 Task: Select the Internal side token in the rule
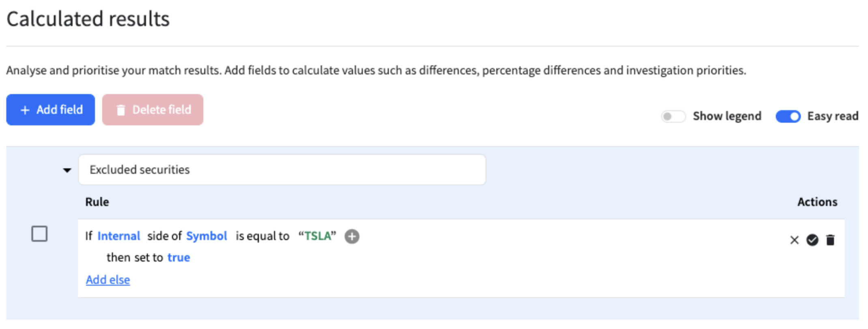point(118,236)
